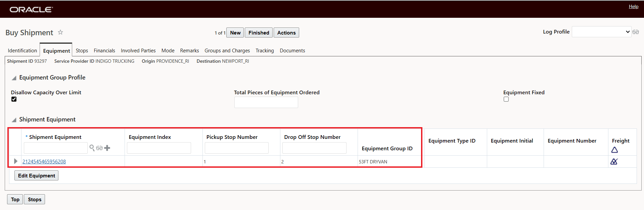Focus Total Pieces of Equipment Ordered field
The width and height of the screenshot is (644, 210).
(x=266, y=102)
